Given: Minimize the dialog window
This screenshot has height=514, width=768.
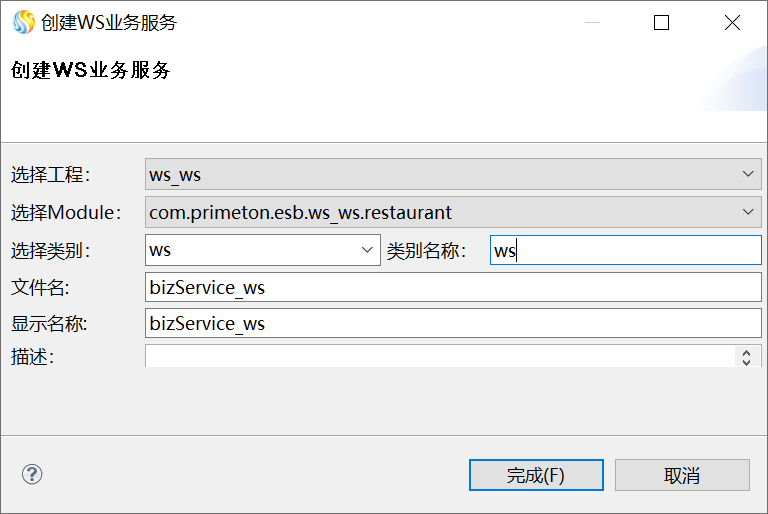Looking at the screenshot, I should (590, 22).
